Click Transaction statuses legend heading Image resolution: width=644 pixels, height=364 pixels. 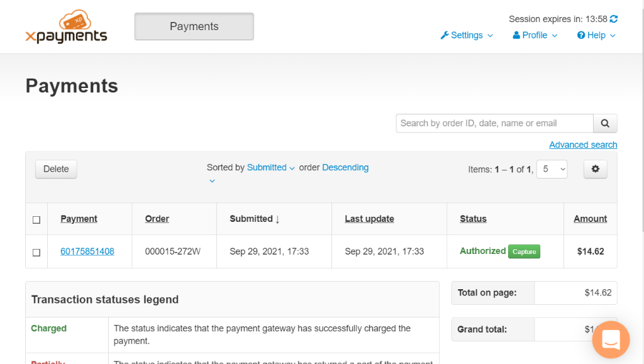(x=105, y=300)
